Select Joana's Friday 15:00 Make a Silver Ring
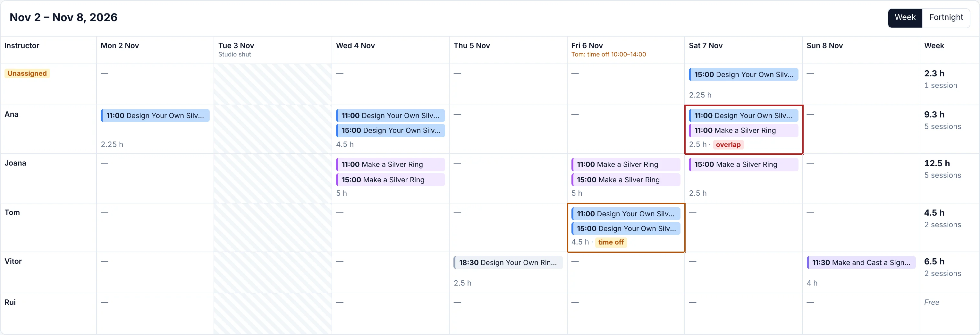 click(x=626, y=180)
